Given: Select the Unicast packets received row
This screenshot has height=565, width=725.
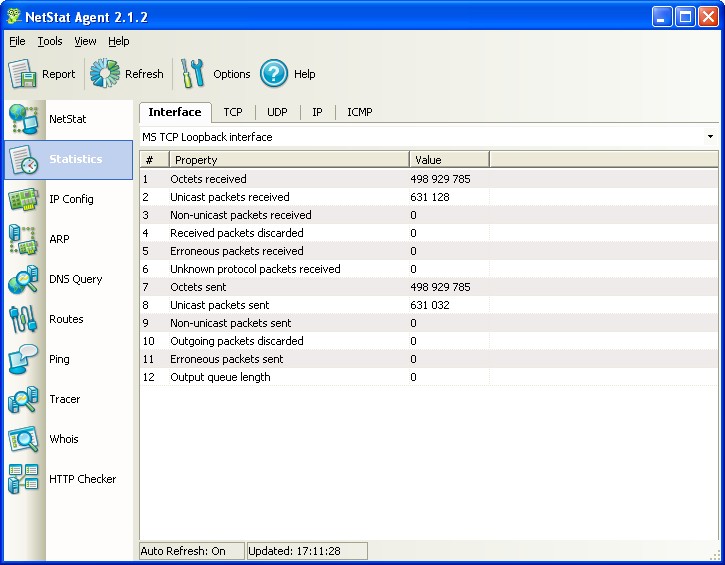Looking at the screenshot, I should [x=429, y=197].
